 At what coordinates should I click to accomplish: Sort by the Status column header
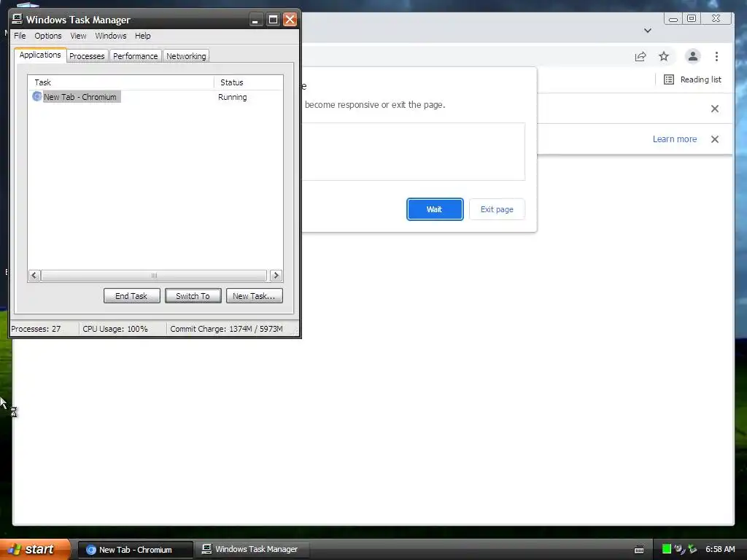[248, 82]
